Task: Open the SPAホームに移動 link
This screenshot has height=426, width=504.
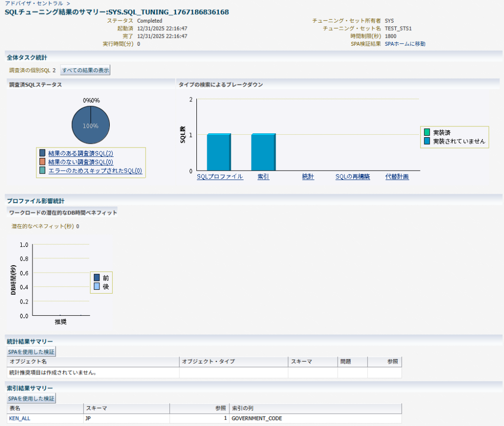Action: point(405,44)
